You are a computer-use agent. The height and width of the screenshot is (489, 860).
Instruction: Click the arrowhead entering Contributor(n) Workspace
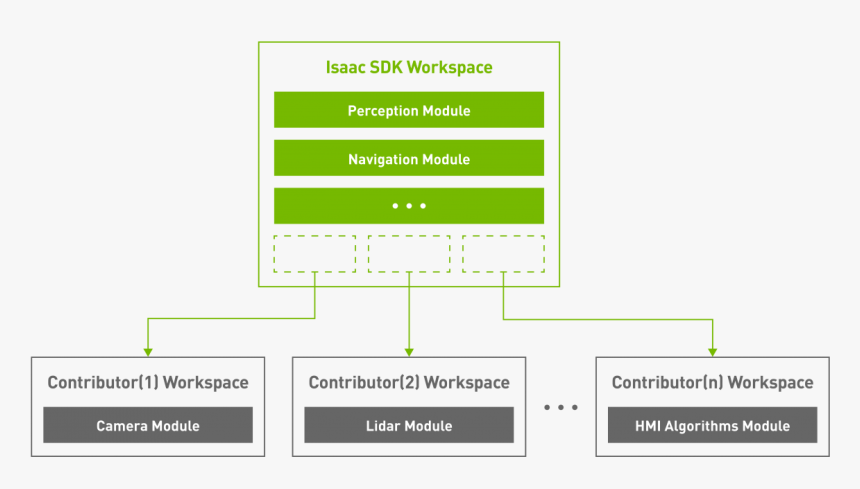pyautogui.click(x=712, y=351)
